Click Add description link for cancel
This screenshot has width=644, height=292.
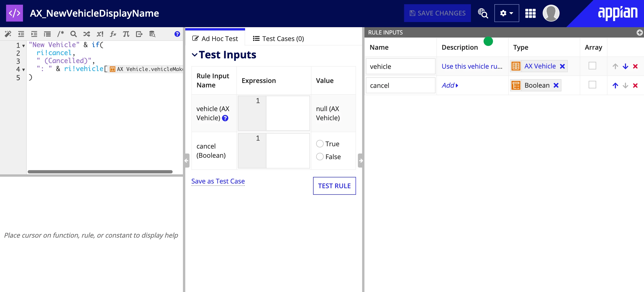click(x=450, y=86)
